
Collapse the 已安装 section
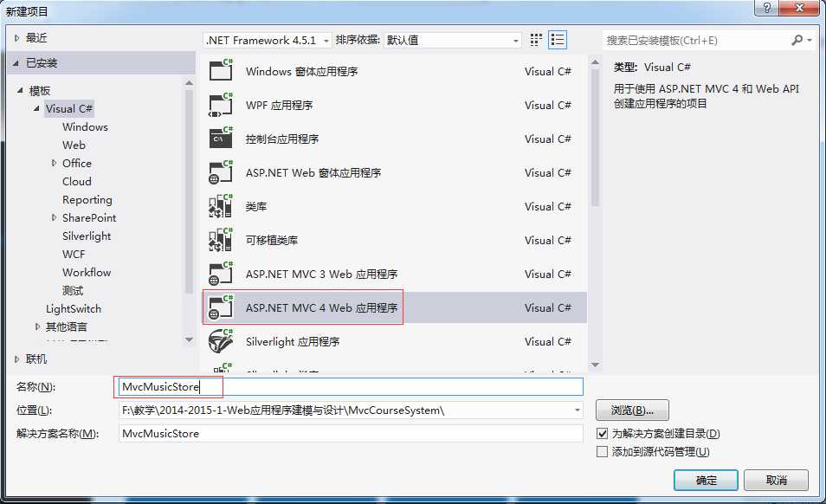click(16, 63)
